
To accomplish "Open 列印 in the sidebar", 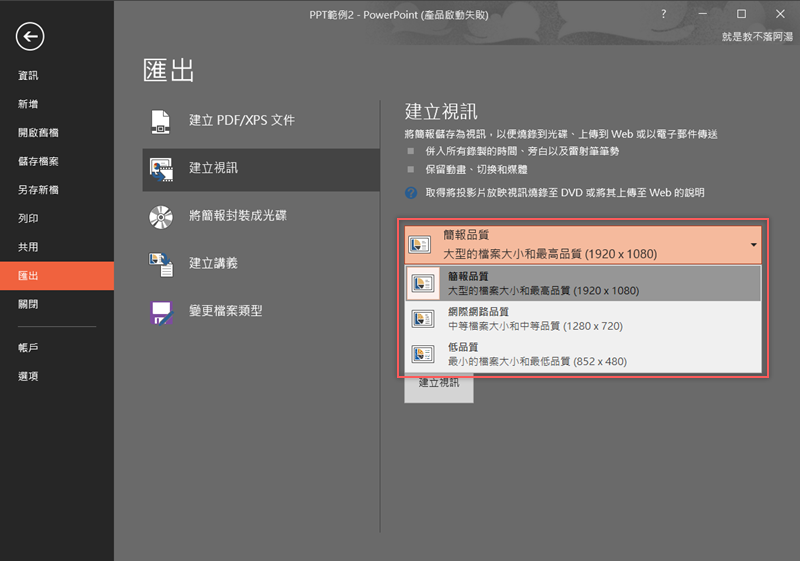I will pyautogui.click(x=57, y=218).
